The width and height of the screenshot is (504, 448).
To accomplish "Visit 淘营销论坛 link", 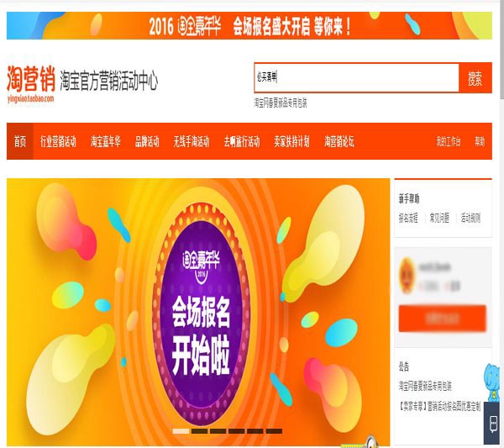I will [x=339, y=141].
